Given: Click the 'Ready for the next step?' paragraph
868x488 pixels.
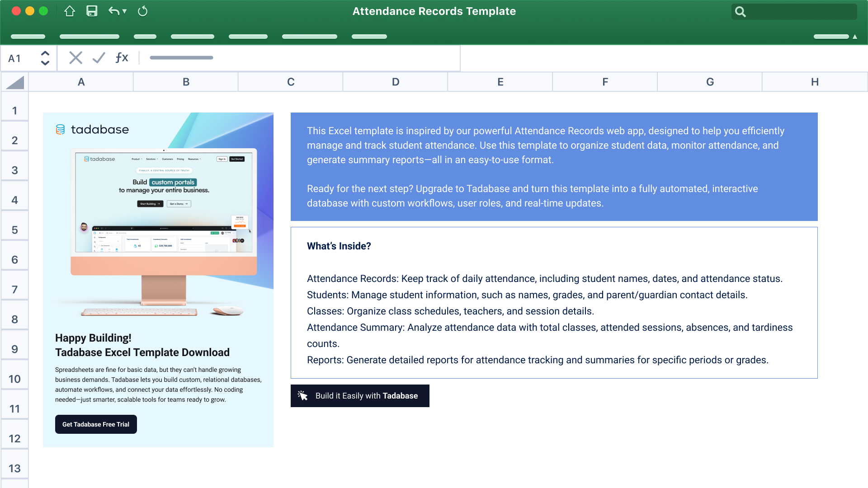Looking at the screenshot, I should coord(533,196).
